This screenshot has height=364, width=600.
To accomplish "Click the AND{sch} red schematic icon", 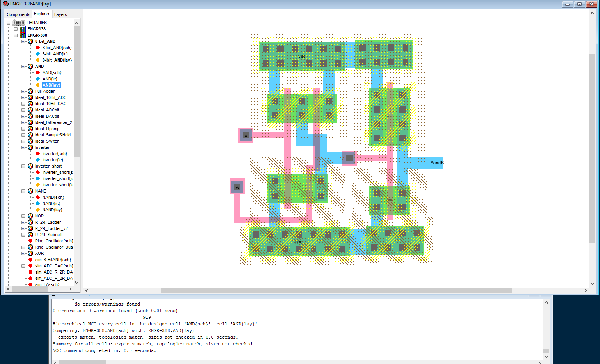I will (x=38, y=72).
